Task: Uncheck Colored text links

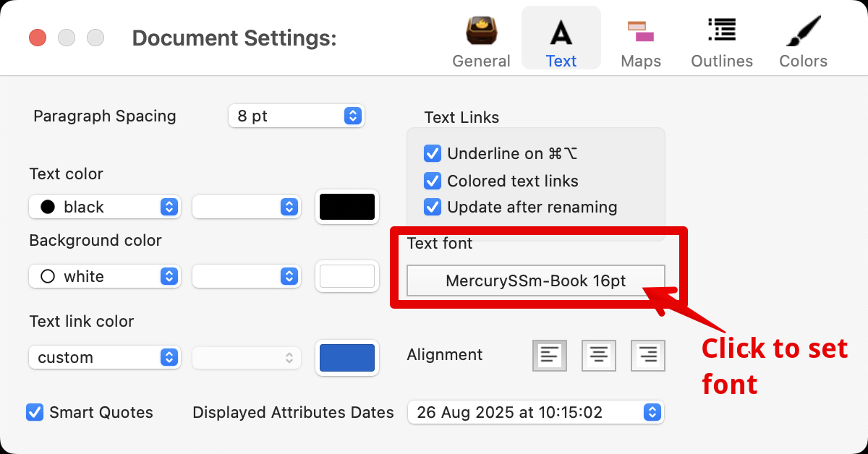Action: click(x=433, y=181)
